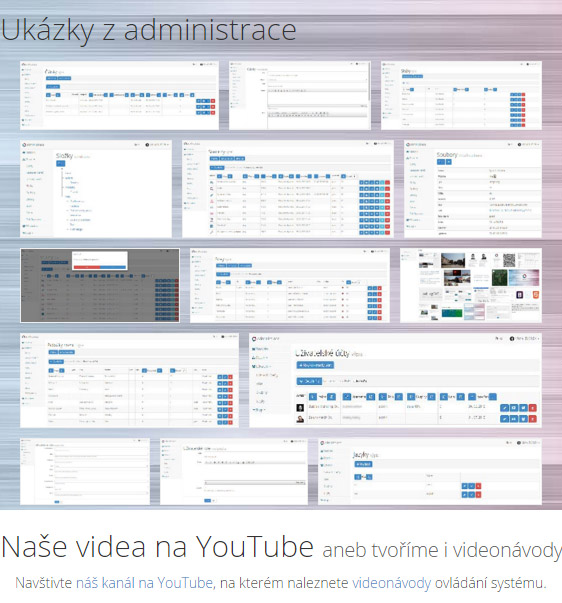
Task: Open the Soubory detail screenshot thumbnail
Action: (473, 189)
